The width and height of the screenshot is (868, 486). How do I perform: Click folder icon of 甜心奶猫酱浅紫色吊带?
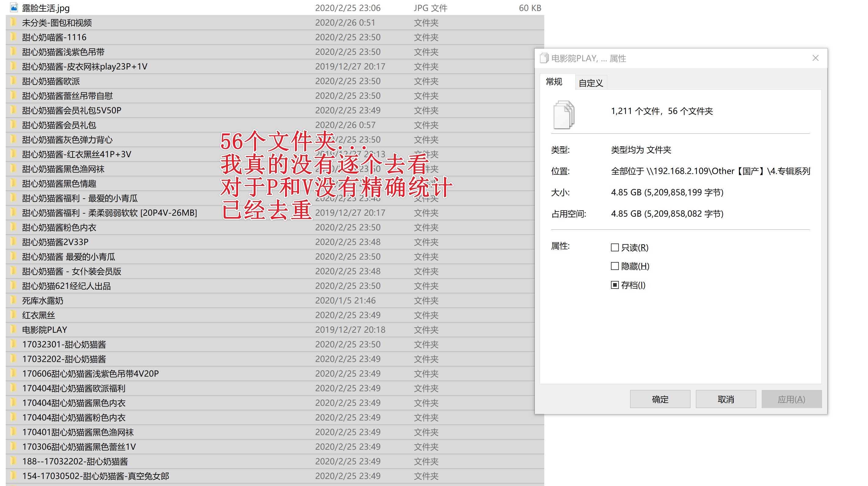coord(14,51)
